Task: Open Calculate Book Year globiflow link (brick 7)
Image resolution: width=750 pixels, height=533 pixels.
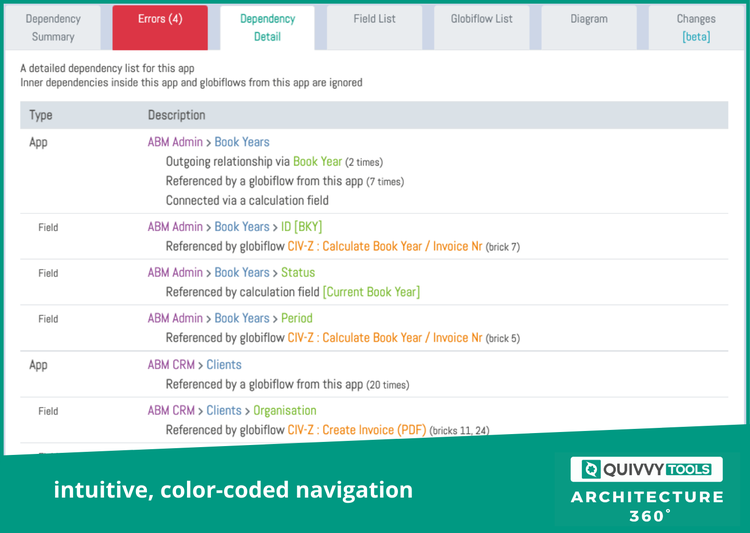Action: click(x=385, y=246)
